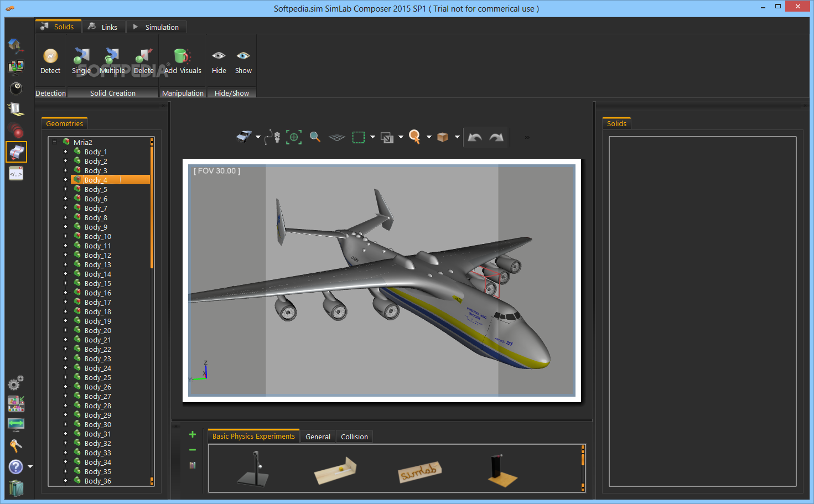
Task: Select Body_36 in the geometries tree
Action: click(x=98, y=481)
